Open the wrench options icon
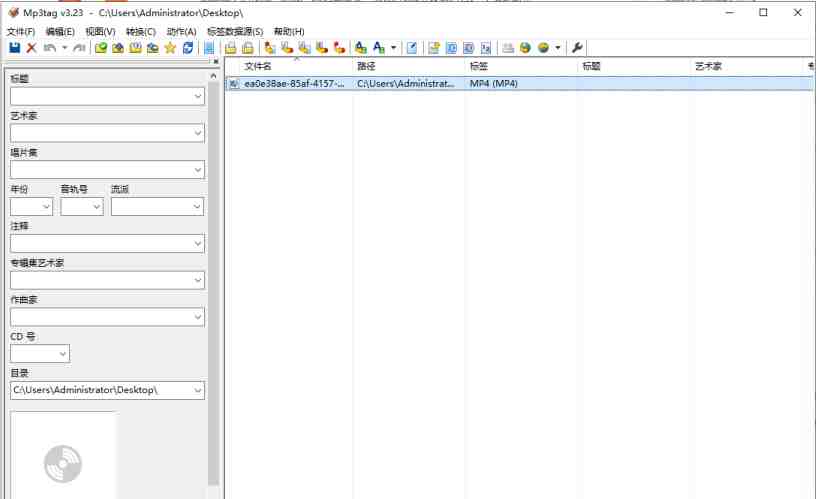The width and height of the screenshot is (816, 499). coord(578,48)
